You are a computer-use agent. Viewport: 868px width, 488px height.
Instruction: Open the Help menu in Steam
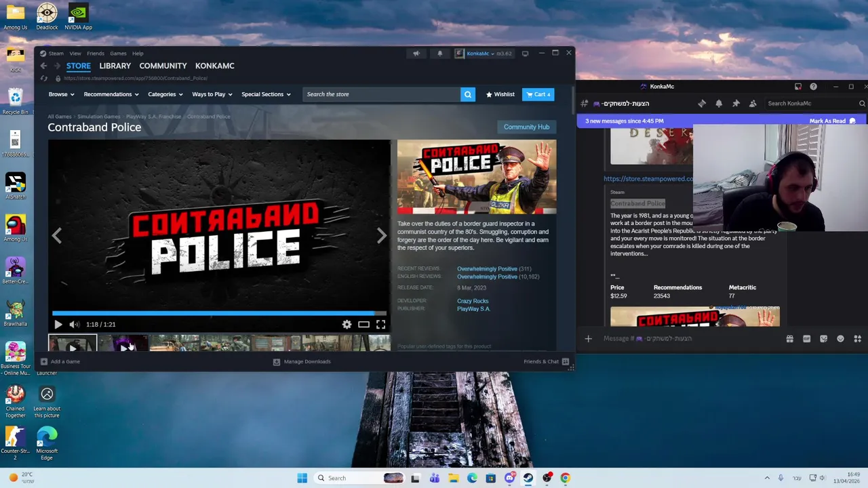pos(138,54)
